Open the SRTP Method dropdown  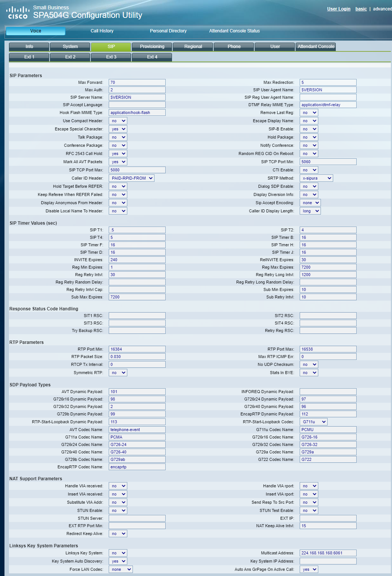[x=316, y=178]
